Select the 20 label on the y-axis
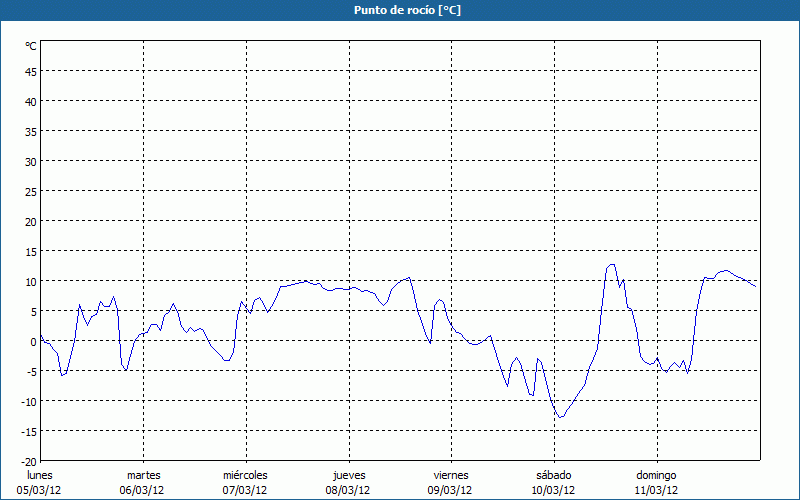800x500 pixels. coord(30,221)
